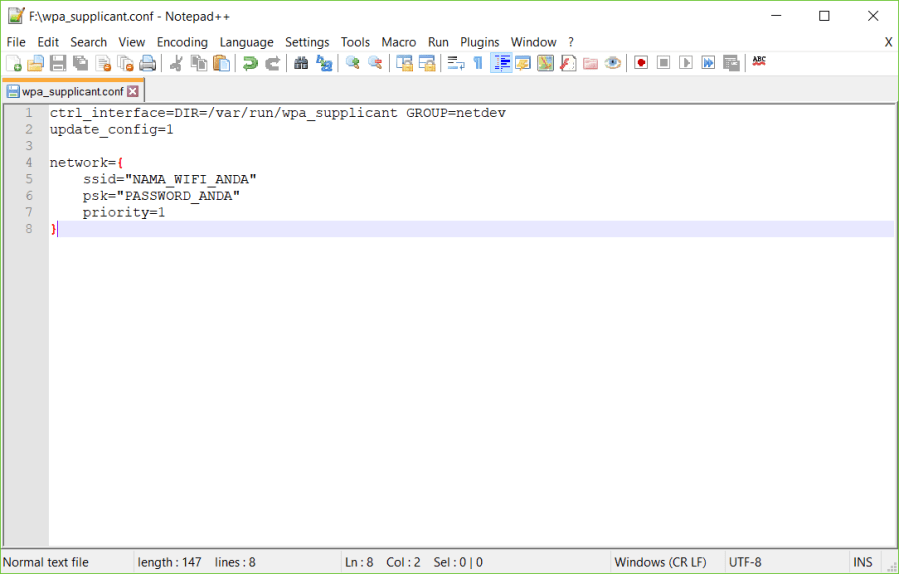
Task: Close wpa_supplicant.conf tab with red X
Action: 132,91
